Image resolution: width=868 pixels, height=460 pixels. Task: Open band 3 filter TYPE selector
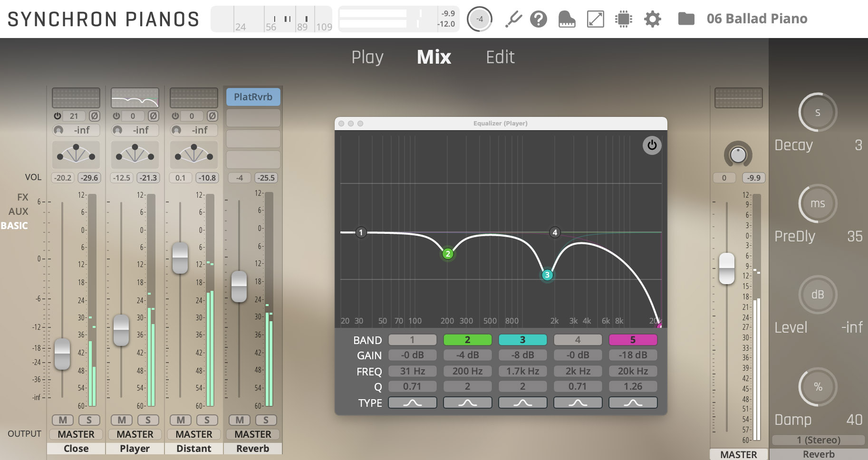[523, 402]
